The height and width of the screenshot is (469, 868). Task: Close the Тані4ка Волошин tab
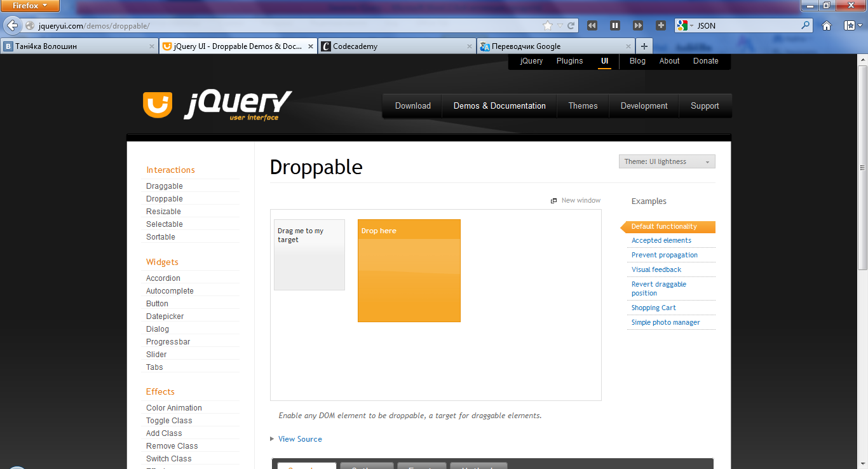[152, 46]
